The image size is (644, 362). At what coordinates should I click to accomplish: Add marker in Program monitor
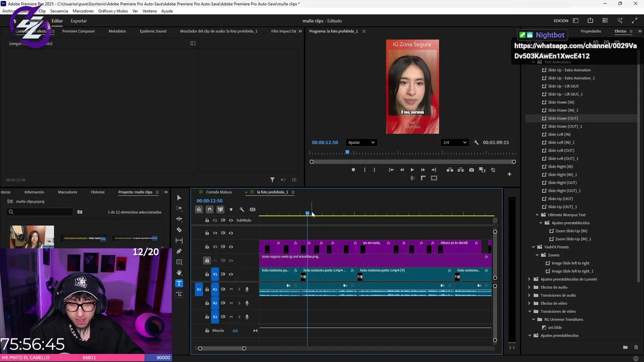click(353, 170)
